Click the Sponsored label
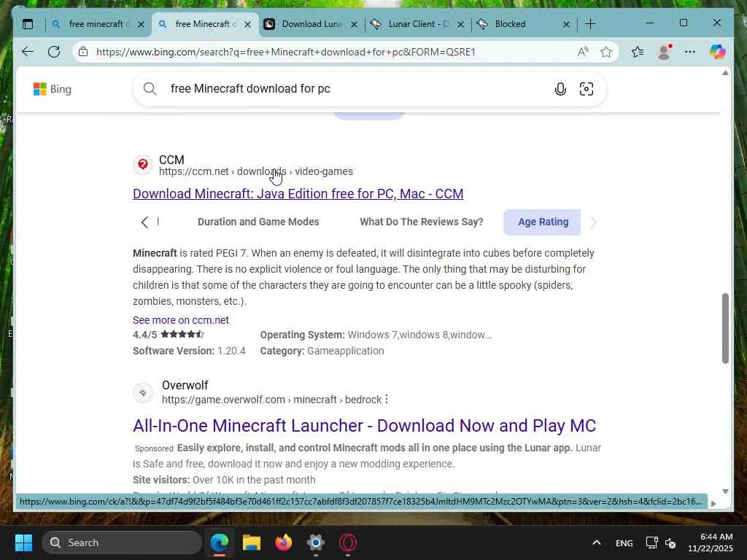Image resolution: width=747 pixels, height=560 pixels. tap(154, 448)
